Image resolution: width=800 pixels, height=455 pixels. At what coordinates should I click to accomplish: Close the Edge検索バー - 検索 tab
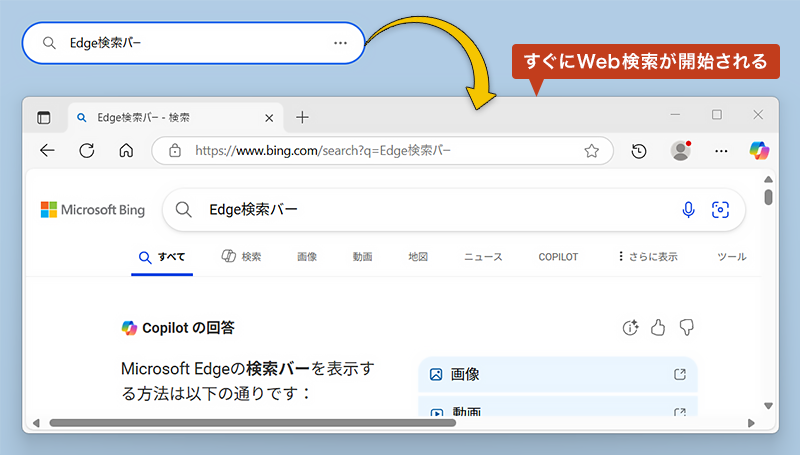pyautogui.click(x=269, y=118)
